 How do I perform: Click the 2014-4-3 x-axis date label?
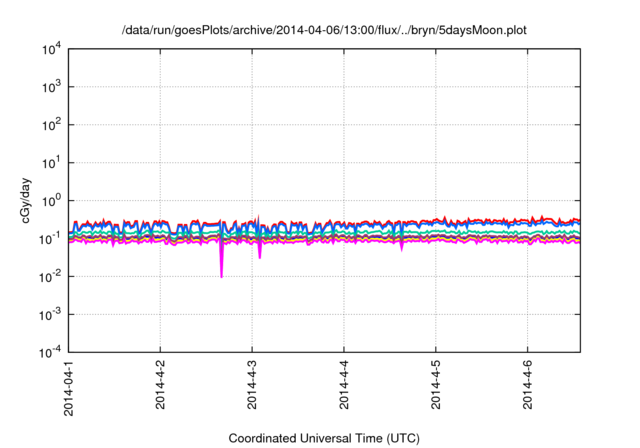click(252, 384)
